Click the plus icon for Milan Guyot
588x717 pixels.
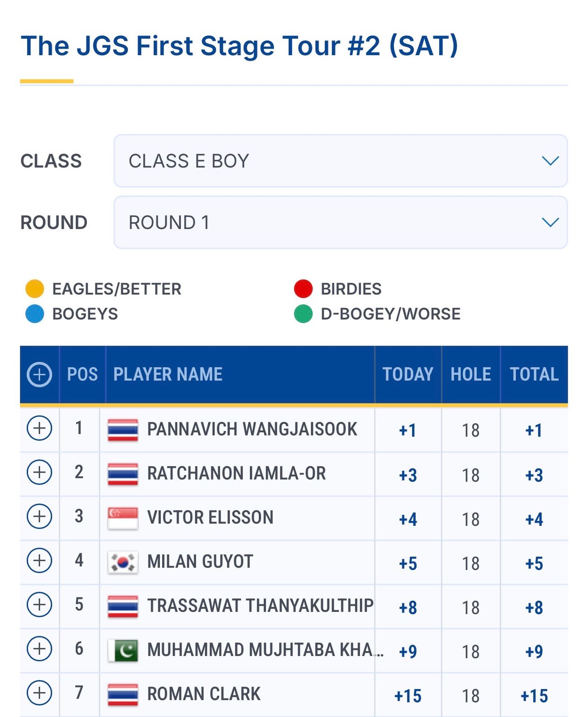pos(40,561)
